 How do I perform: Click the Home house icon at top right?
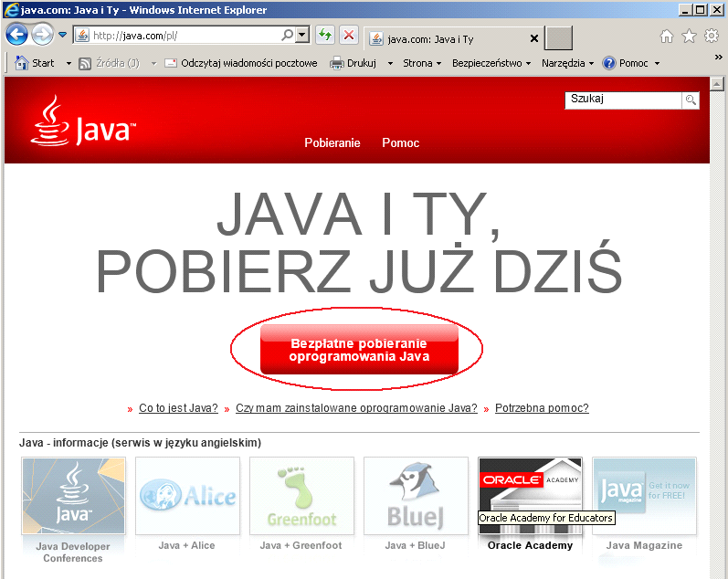(x=667, y=36)
